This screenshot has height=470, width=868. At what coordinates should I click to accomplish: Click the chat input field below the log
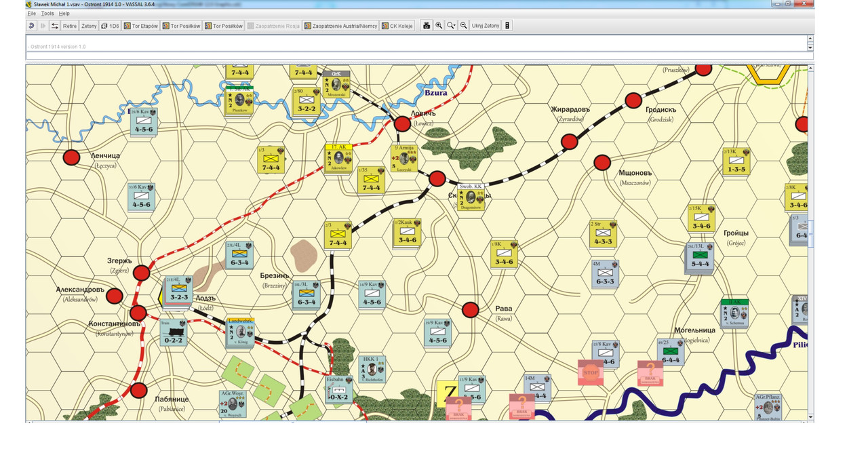pos(416,56)
